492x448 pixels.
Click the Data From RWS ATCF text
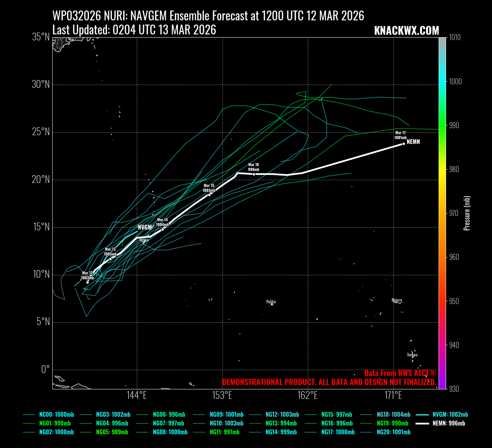click(400, 373)
